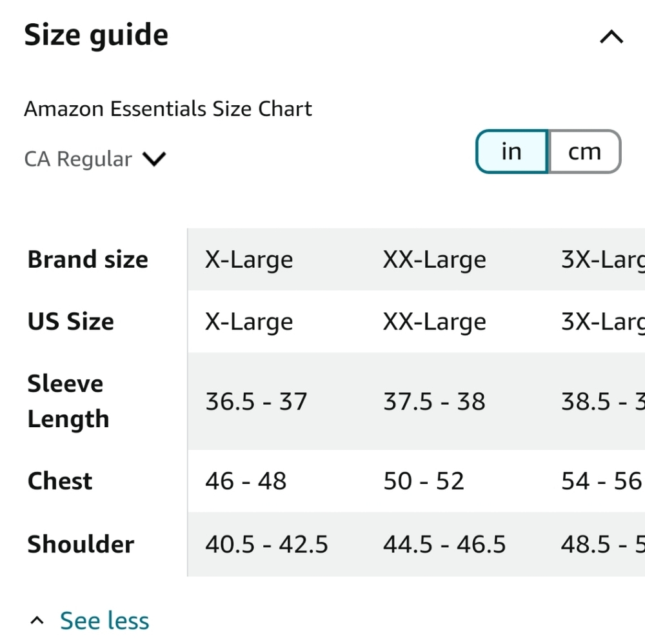Select the 50 - 52 chest measurement
Viewport: 645px width, 644px height.
point(424,480)
